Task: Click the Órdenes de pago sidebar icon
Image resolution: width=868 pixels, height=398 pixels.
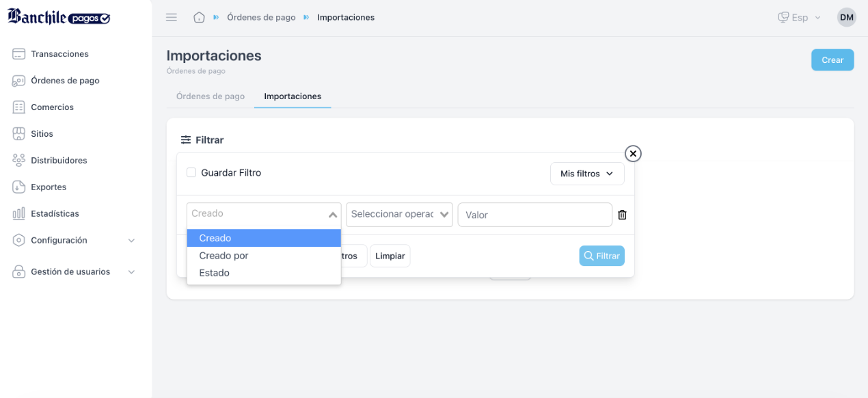Action: [x=19, y=81]
